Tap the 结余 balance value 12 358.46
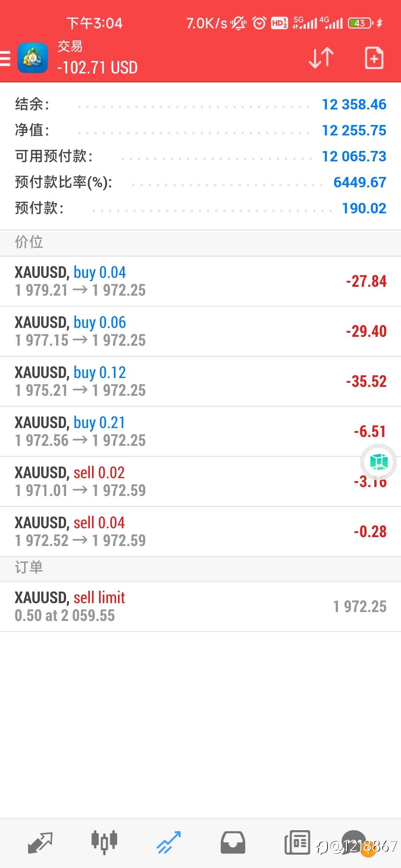401x868 pixels. (354, 105)
